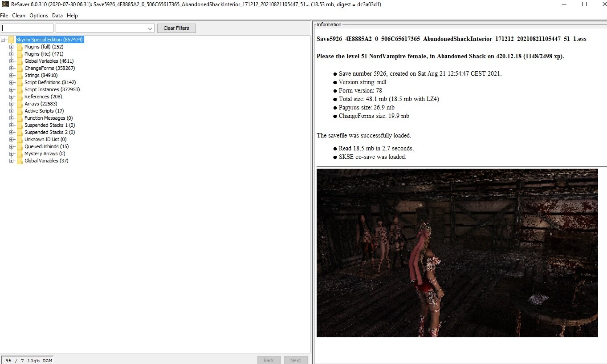The height and width of the screenshot is (364, 607).
Task: Expand the Mystery Arrays node
Action: click(12, 154)
